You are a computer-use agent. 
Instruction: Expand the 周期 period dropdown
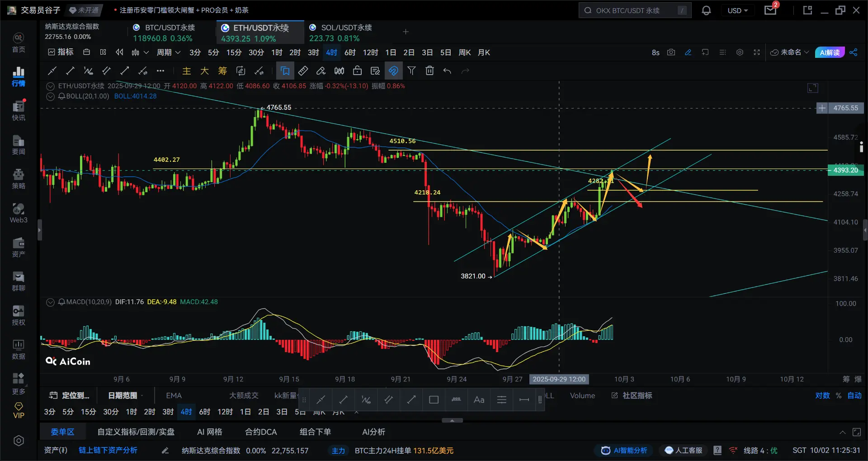pyautogui.click(x=169, y=52)
